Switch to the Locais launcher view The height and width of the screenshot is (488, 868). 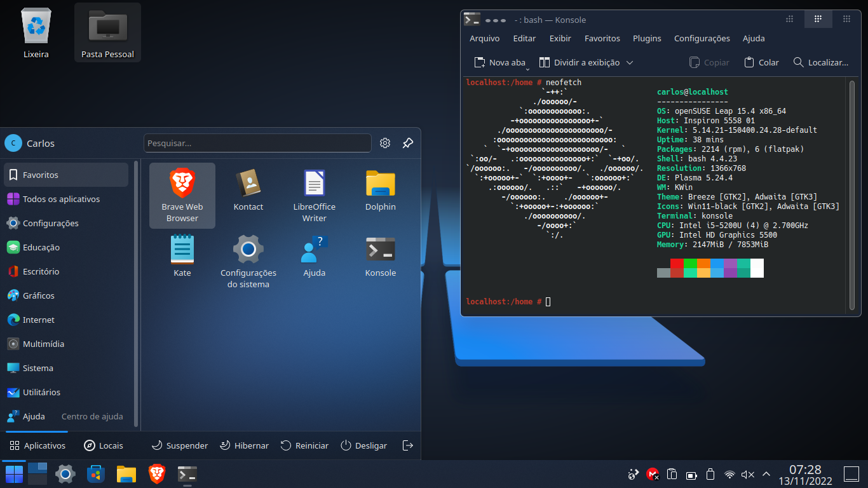tap(104, 445)
